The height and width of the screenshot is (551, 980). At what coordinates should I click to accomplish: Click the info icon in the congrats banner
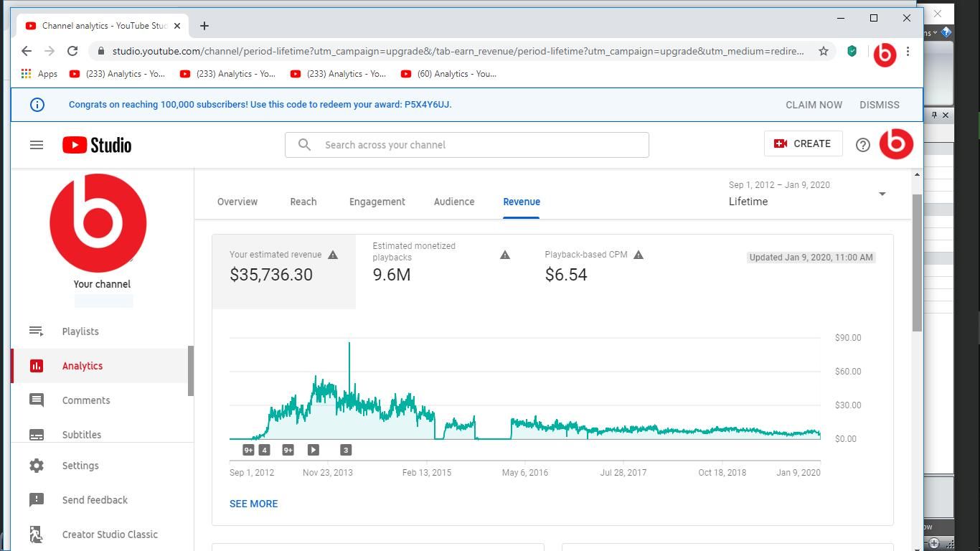point(37,105)
